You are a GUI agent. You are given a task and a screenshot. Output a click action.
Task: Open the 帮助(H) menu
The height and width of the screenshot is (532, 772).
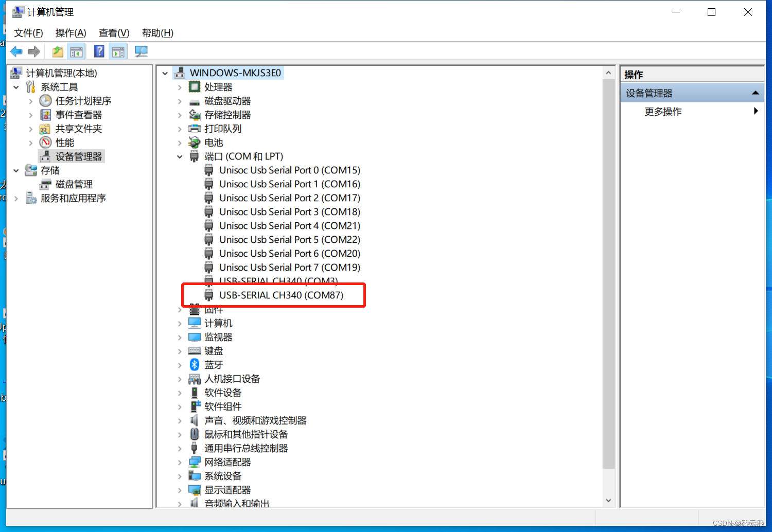pyautogui.click(x=158, y=33)
